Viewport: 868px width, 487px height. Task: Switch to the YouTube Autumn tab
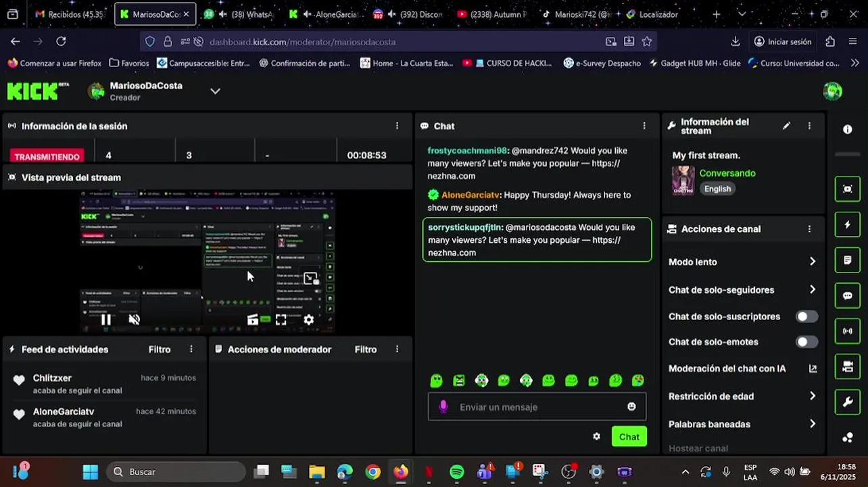[x=493, y=14]
